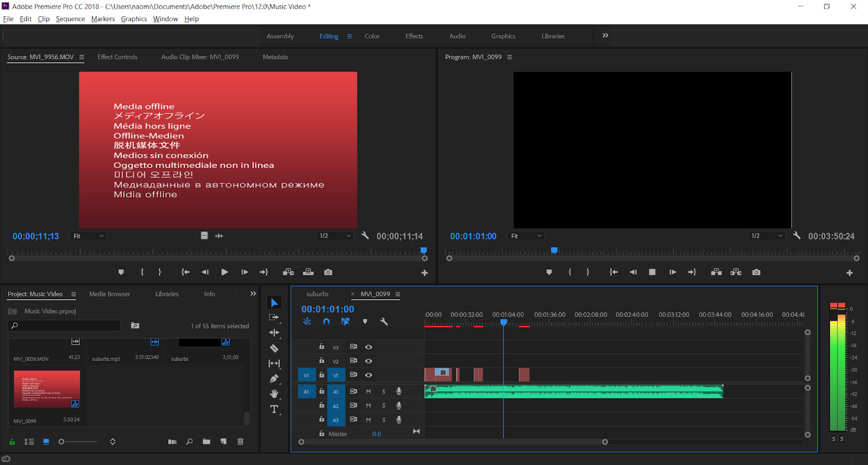
Task: Choose the Hand tool
Action: 274,393
